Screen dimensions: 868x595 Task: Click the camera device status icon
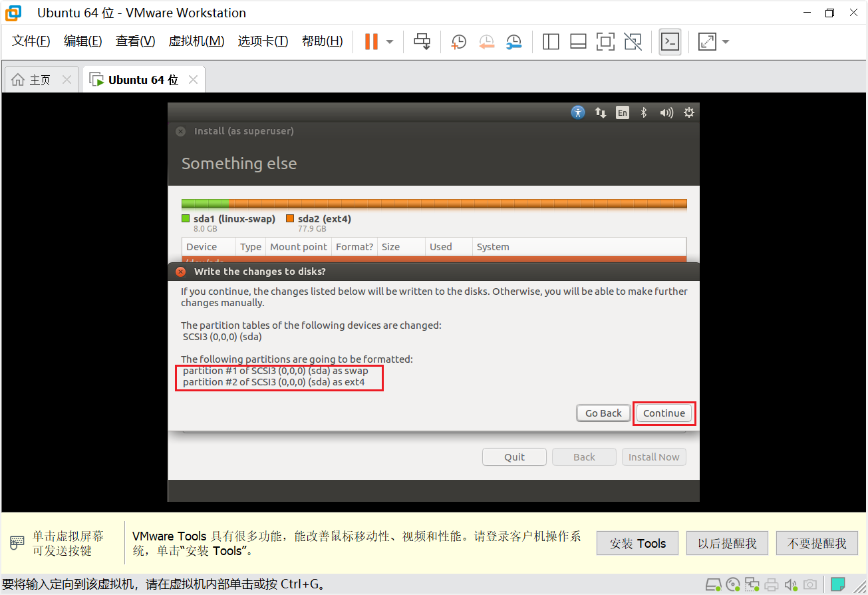[810, 585]
